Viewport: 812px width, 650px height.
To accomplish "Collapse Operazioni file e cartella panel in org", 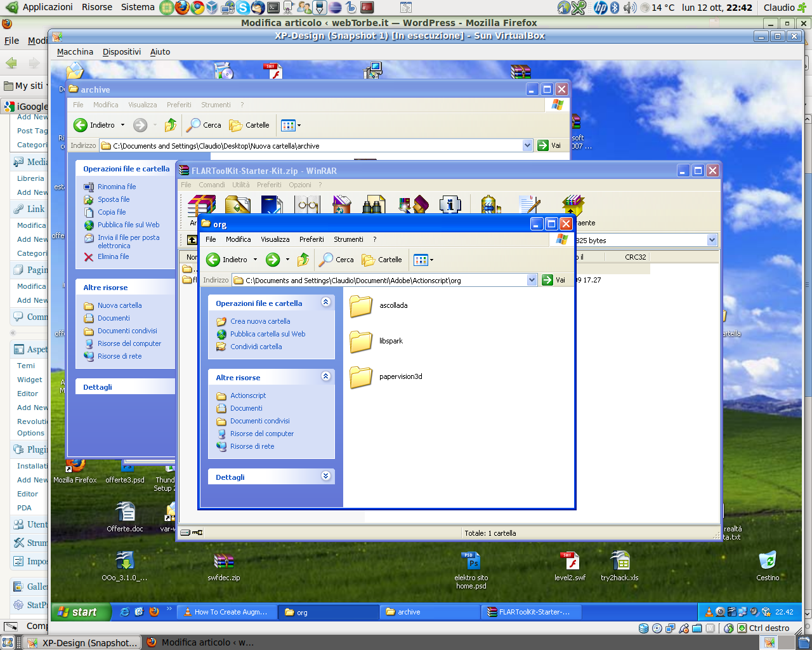I will pos(326,302).
